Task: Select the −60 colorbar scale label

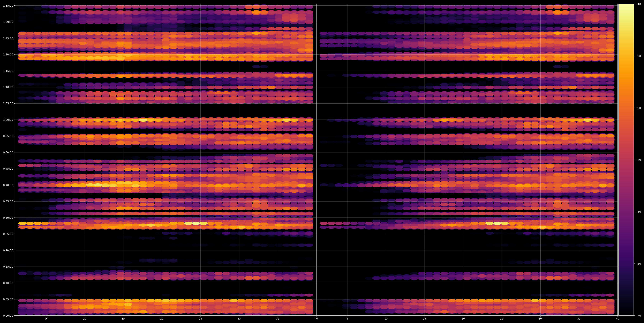Action: point(638,263)
